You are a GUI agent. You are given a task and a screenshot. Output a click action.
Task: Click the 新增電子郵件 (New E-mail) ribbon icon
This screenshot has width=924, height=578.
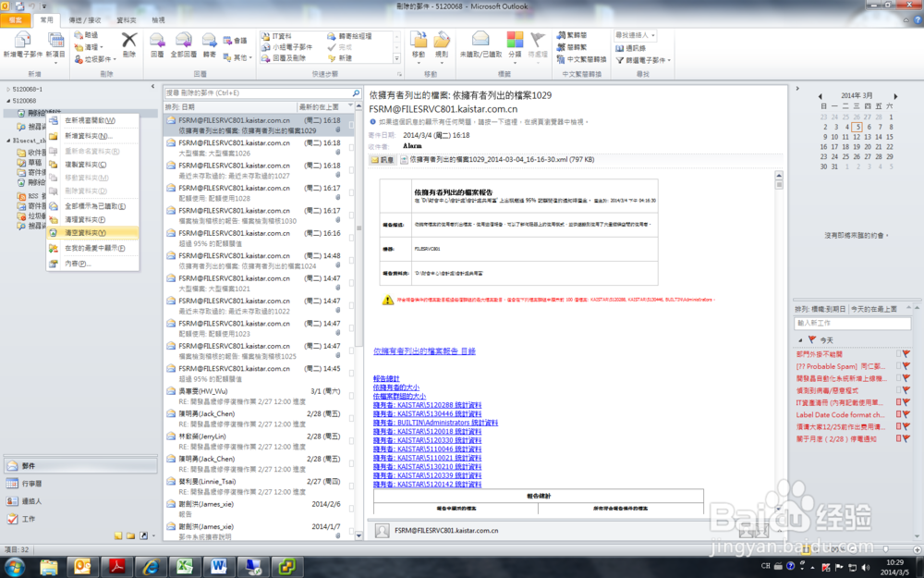click(22, 41)
